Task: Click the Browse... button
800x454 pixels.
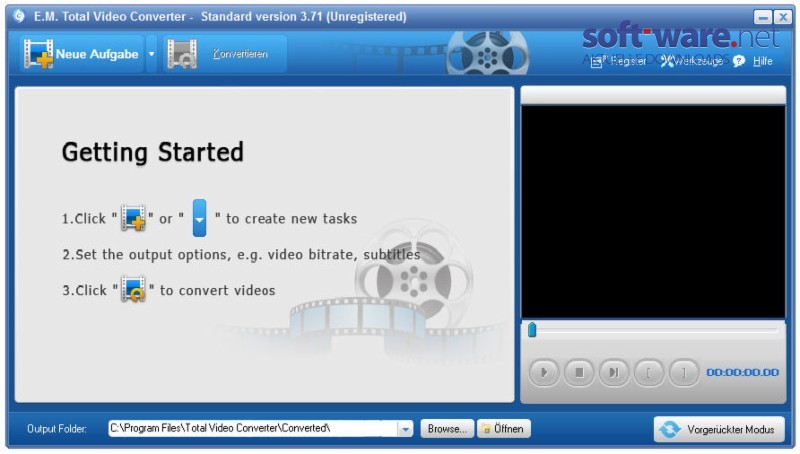Action: pos(447,429)
